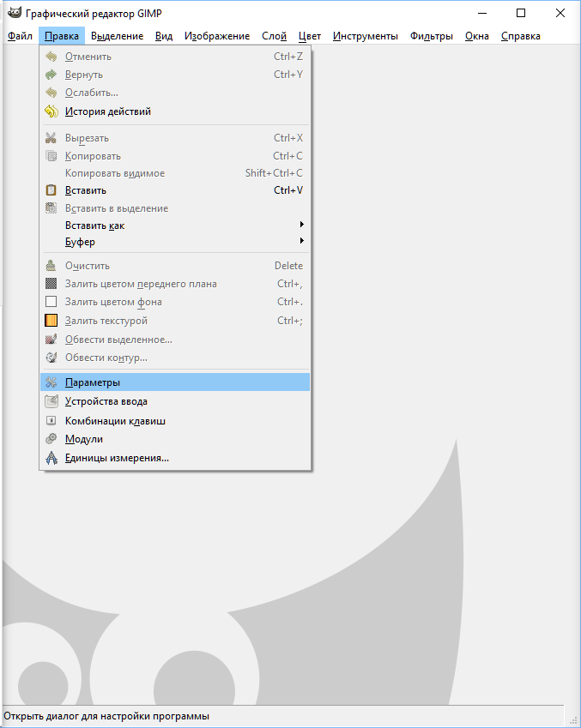Open the Справка menu

point(521,36)
